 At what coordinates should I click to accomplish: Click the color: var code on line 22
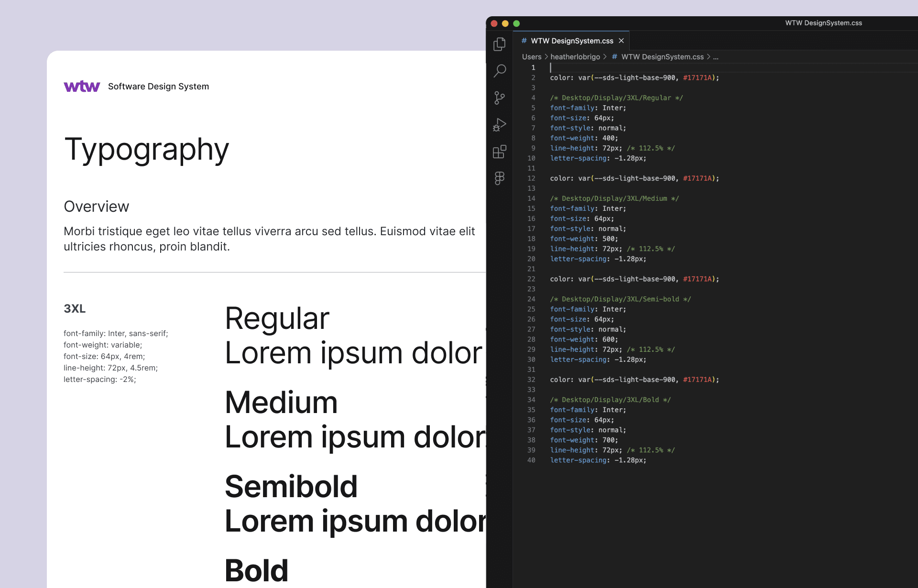click(x=634, y=279)
